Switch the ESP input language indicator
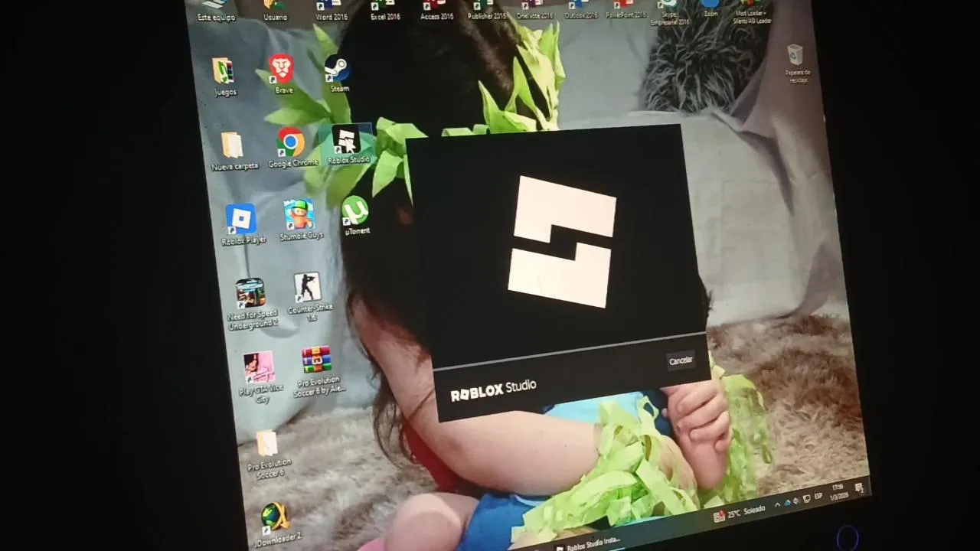The image size is (980, 551). pos(818,497)
